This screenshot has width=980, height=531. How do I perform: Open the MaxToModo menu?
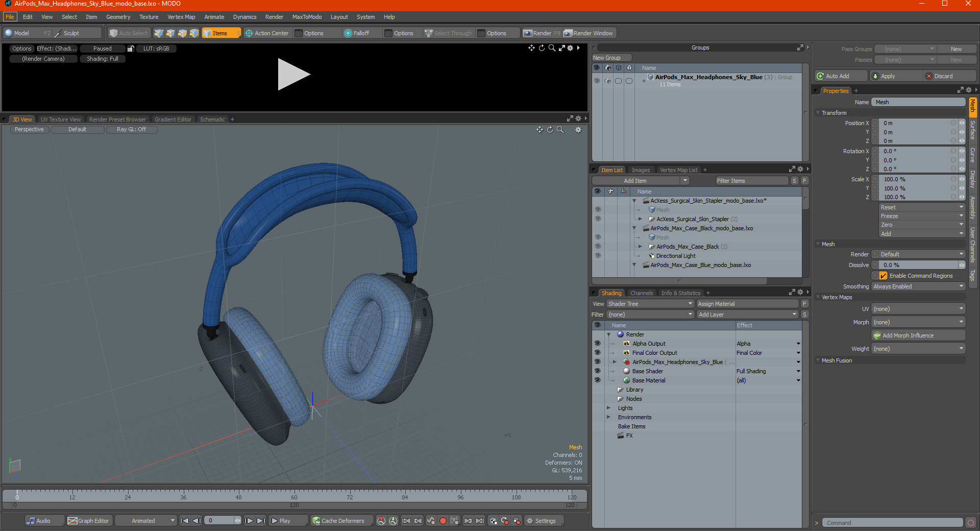pos(307,17)
